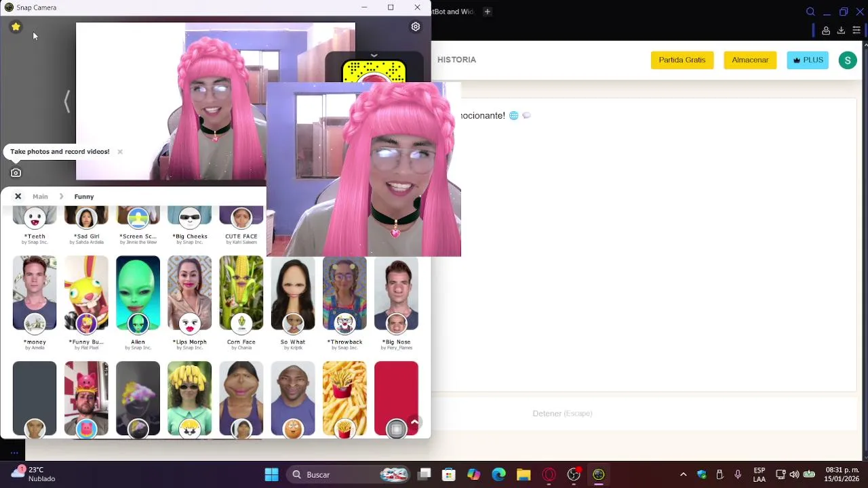This screenshot has height=488, width=868.
Task: Open the Windows Start menu
Action: tap(271, 474)
